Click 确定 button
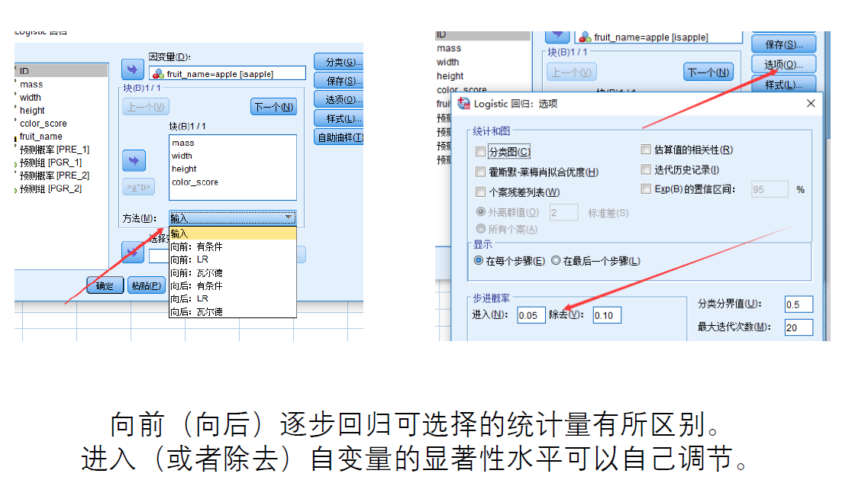 pyautogui.click(x=105, y=285)
